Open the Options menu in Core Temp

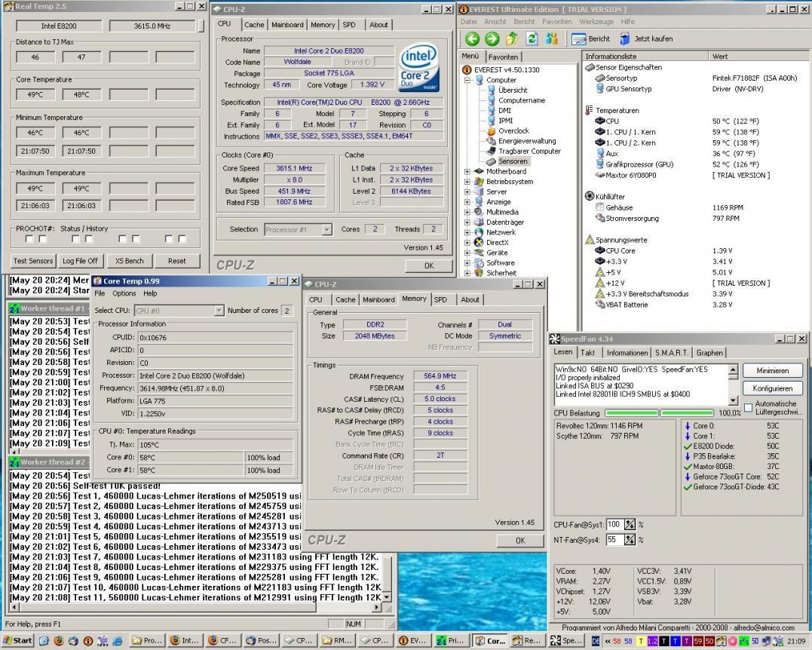pos(124,293)
